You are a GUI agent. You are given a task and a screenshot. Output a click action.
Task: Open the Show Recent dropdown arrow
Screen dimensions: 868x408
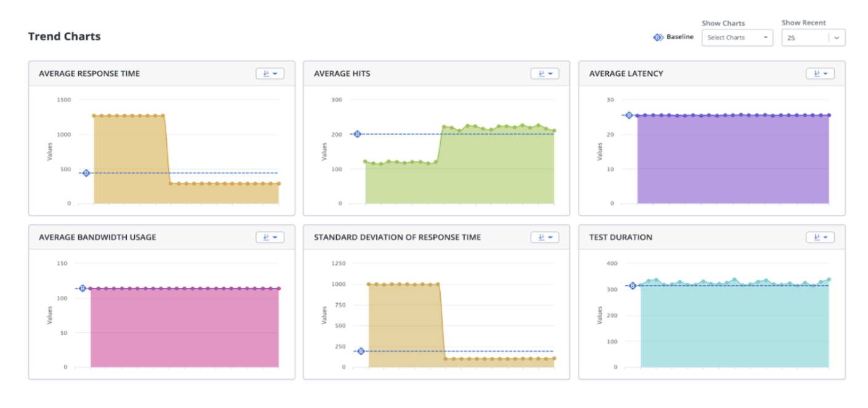pyautogui.click(x=837, y=38)
